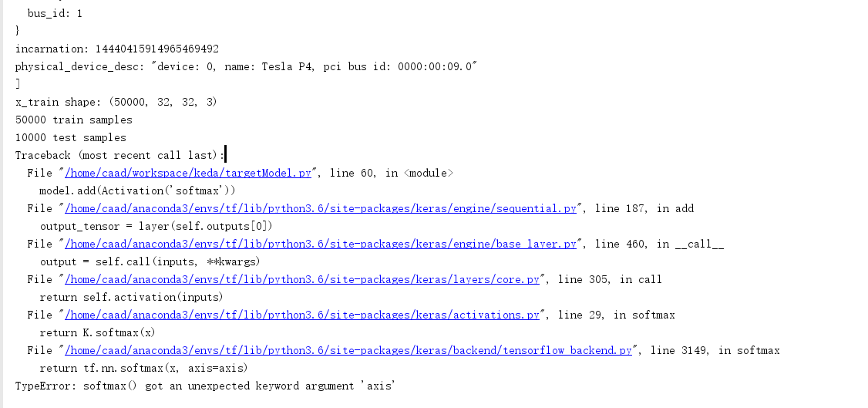Click the '50000 train samples' line

74,120
